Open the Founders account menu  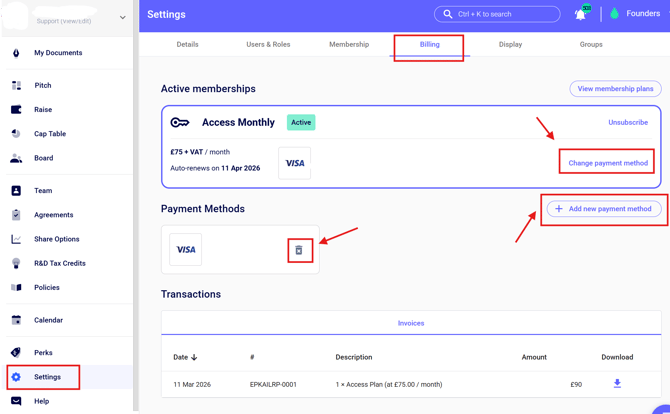(643, 14)
